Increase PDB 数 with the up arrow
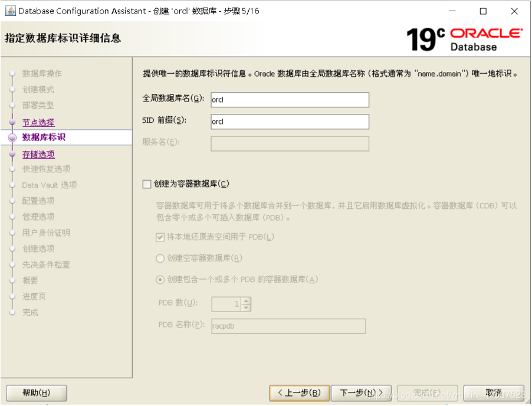 247,301
